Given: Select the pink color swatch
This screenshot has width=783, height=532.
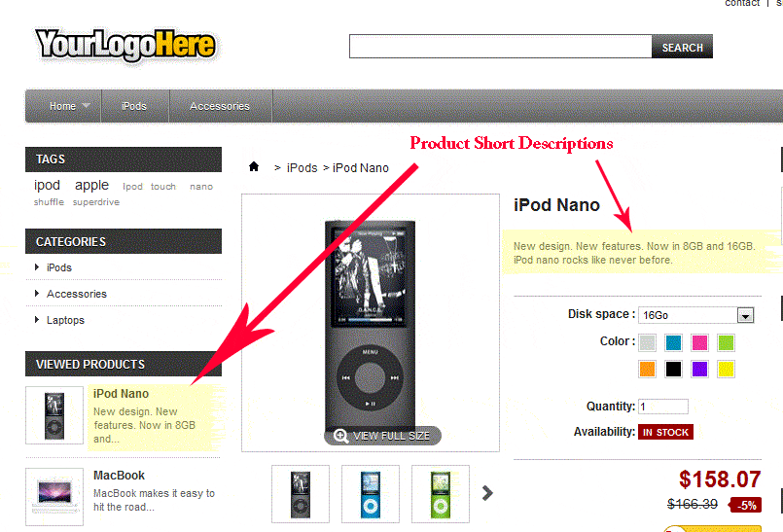Looking at the screenshot, I should (699, 342).
